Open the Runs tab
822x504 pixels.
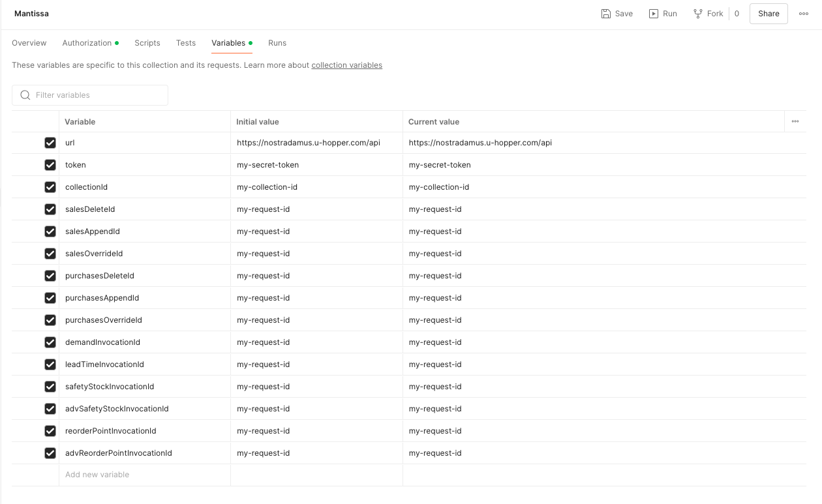(277, 43)
